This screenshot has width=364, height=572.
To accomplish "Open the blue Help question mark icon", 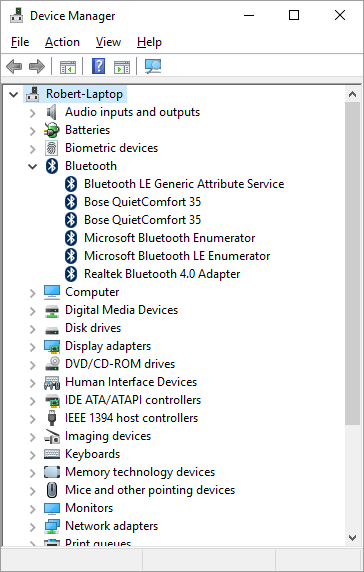I will point(98,66).
